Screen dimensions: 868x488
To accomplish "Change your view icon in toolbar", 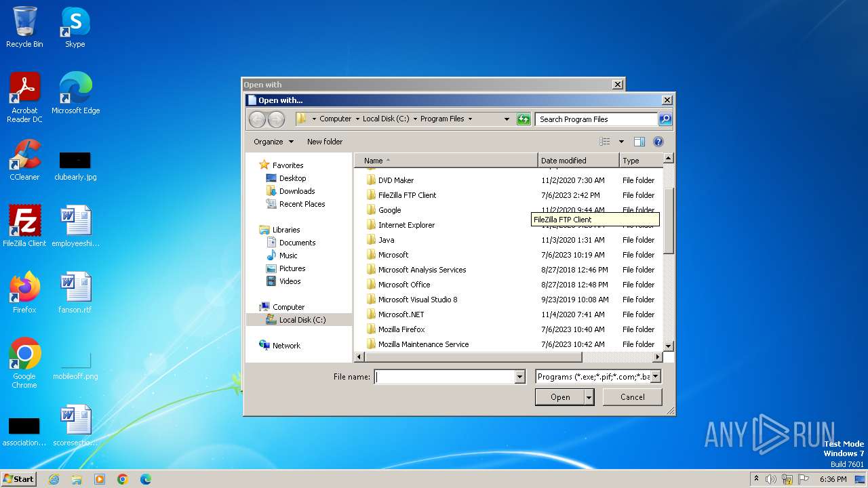I will point(605,142).
